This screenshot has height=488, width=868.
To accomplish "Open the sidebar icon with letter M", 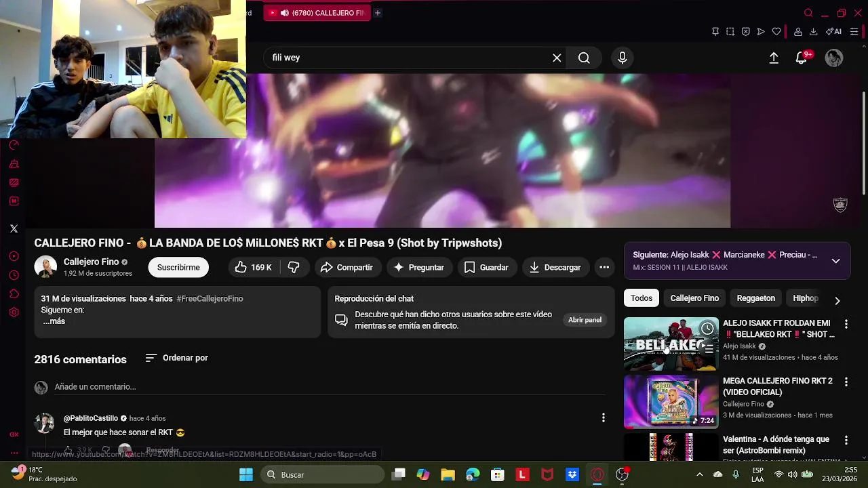I will pos(14,201).
